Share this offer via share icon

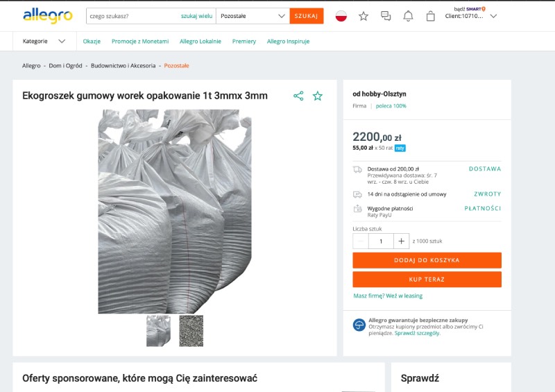(298, 96)
